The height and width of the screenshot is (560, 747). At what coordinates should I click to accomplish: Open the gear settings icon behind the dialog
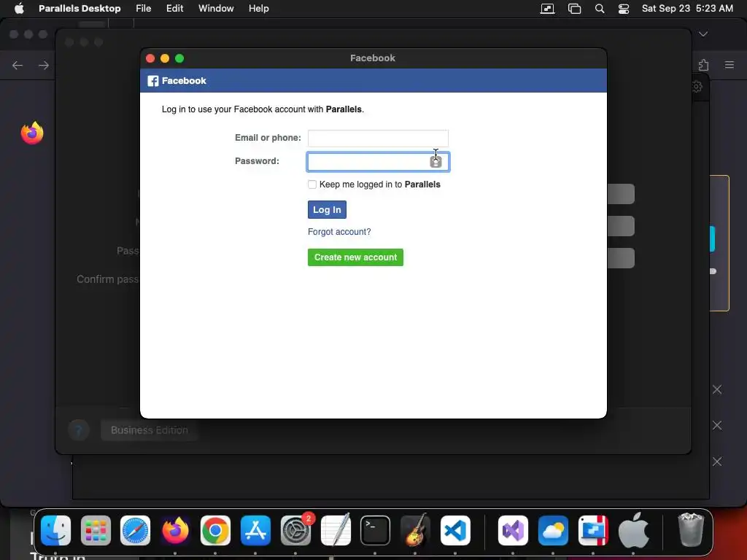(697, 87)
